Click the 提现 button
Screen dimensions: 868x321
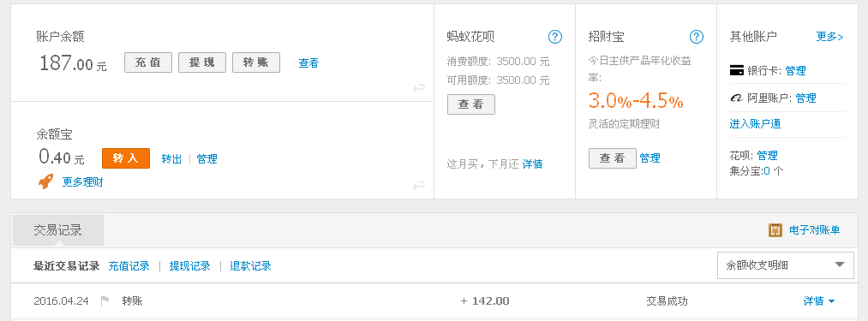click(x=202, y=62)
